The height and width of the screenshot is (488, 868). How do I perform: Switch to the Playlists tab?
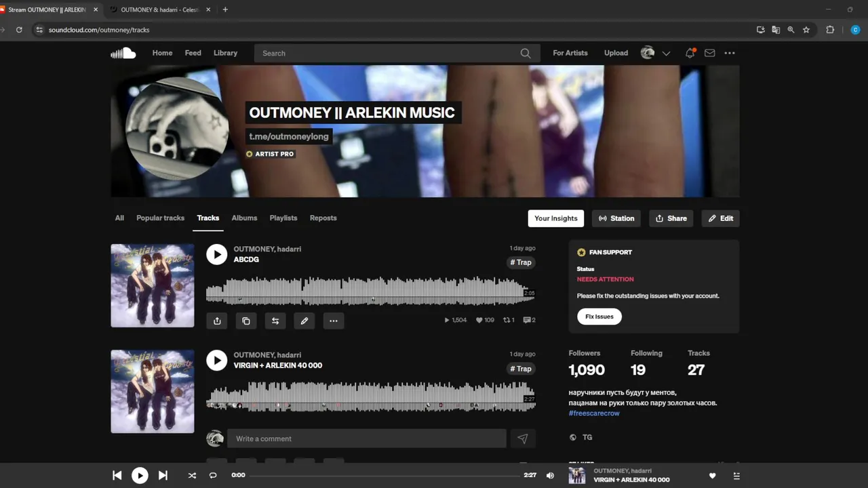click(x=283, y=218)
